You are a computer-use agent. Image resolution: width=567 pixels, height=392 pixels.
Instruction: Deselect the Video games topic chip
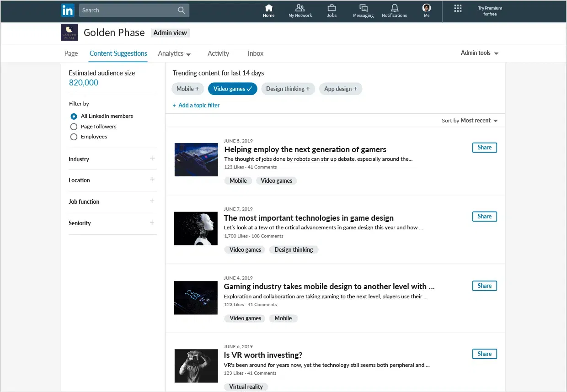click(232, 89)
